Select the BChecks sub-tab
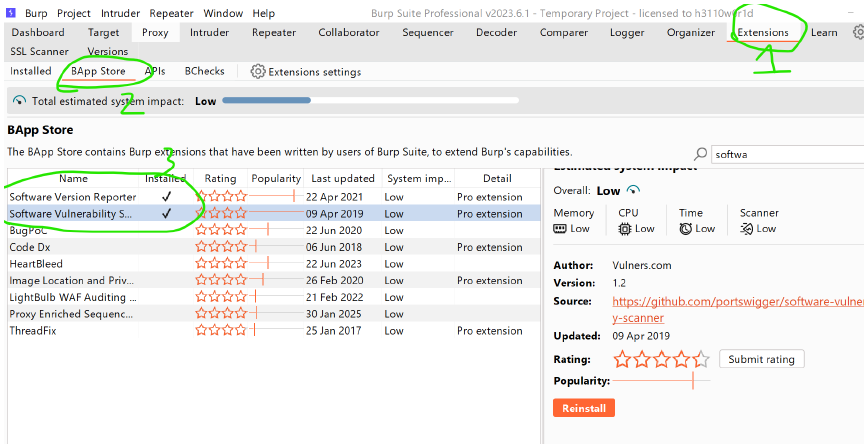Viewport: 868px width, 448px height. coord(204,71)
